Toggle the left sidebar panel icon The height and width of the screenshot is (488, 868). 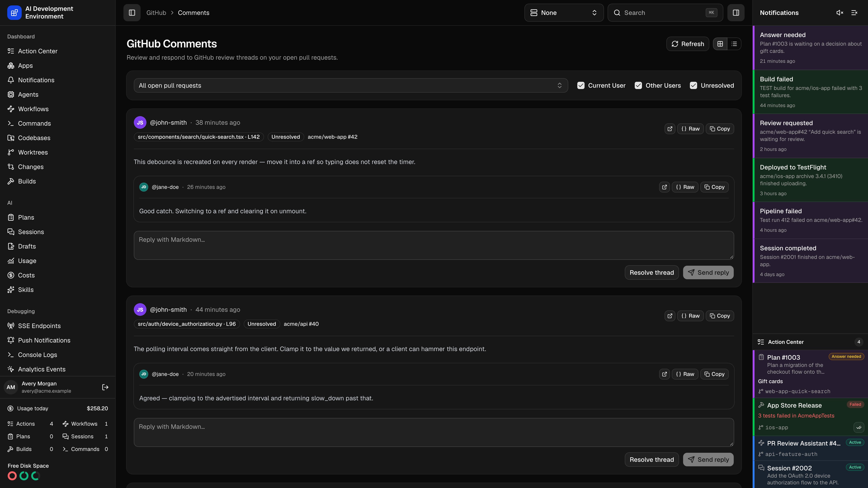[x=132, y=13]
